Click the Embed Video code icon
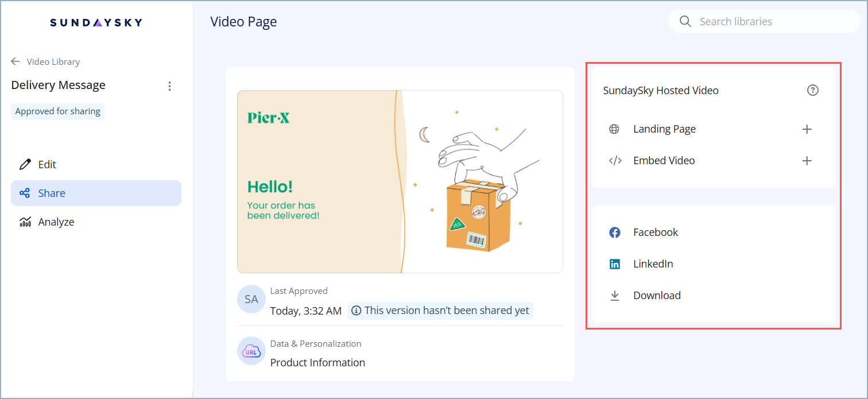 coord(615,161)
